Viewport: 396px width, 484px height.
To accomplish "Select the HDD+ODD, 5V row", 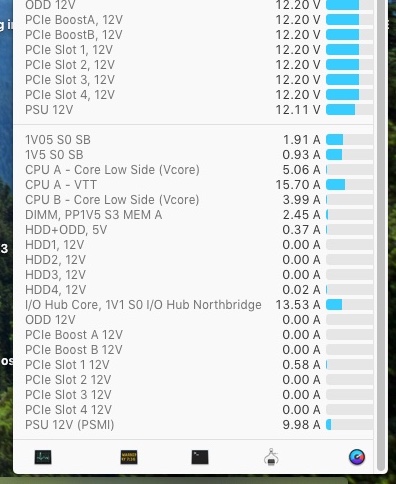I will [x=199, y=230].
